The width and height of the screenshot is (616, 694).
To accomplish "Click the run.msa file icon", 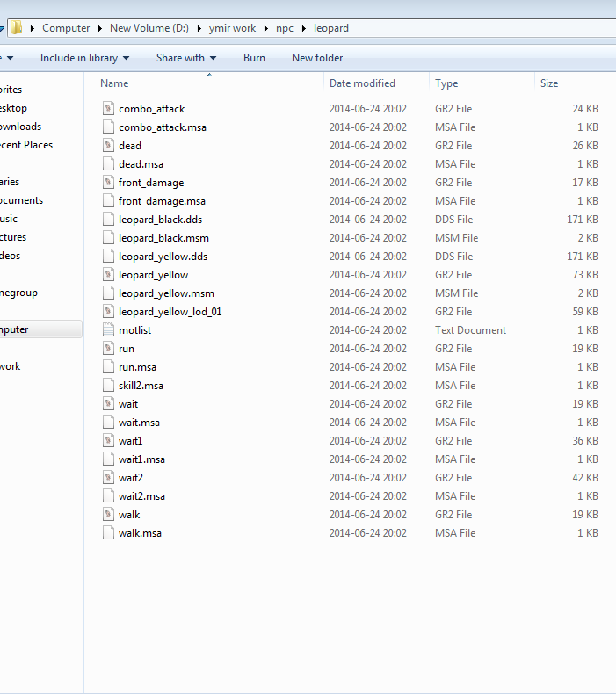I will 108,367.
